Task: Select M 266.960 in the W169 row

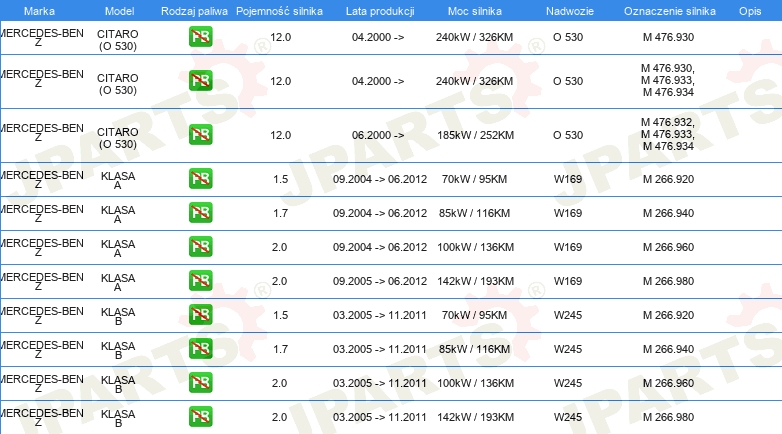Action: [x=668, y=247]
